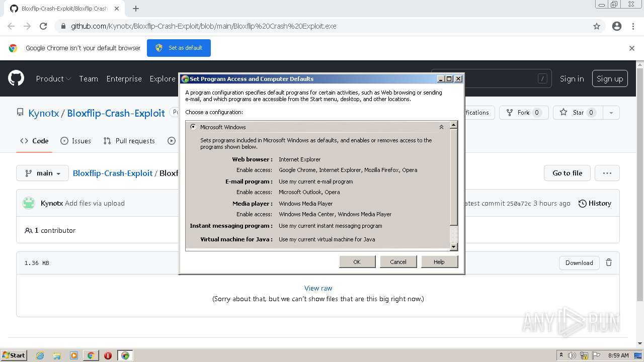Launch Internet Explorer from the taskbar
This screenshot has width=644, height=362.
(40, 355)
